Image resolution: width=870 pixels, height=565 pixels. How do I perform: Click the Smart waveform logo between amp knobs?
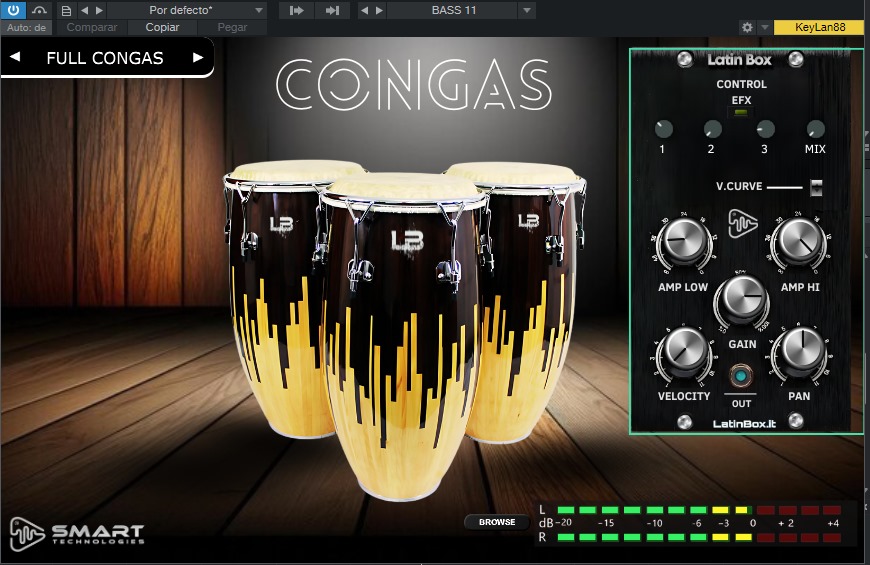click(x=742, y=224)
